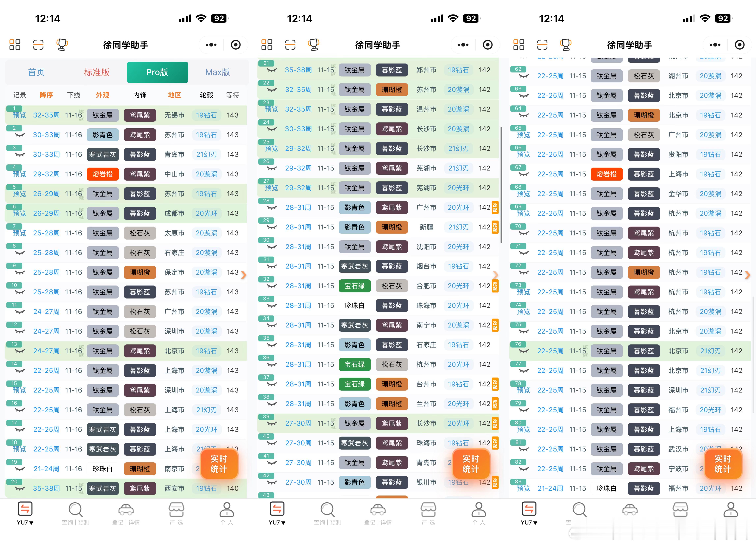Screen dimensions: 756x547
Task: Toggle 降序 sort order header
Action: coord(46,95)
